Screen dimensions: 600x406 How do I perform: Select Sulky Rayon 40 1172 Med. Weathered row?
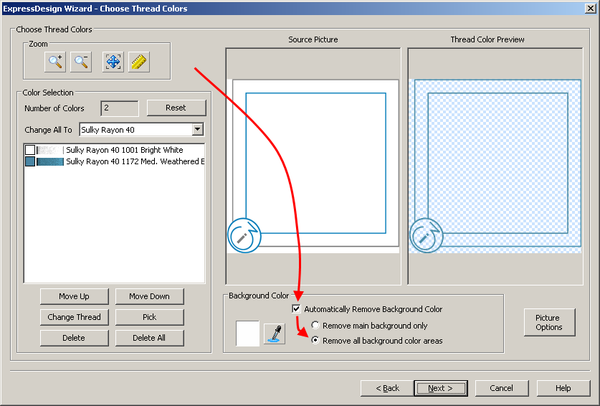[x=114, y=161]
